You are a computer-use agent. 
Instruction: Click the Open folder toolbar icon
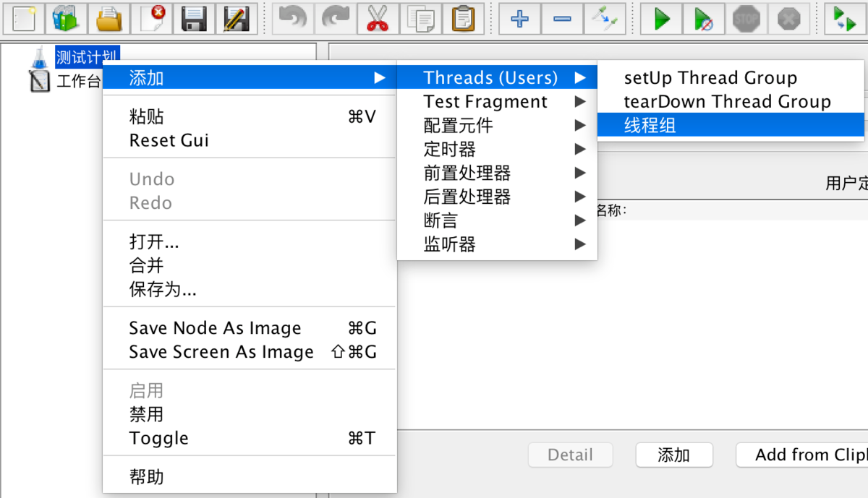point(109,18)
